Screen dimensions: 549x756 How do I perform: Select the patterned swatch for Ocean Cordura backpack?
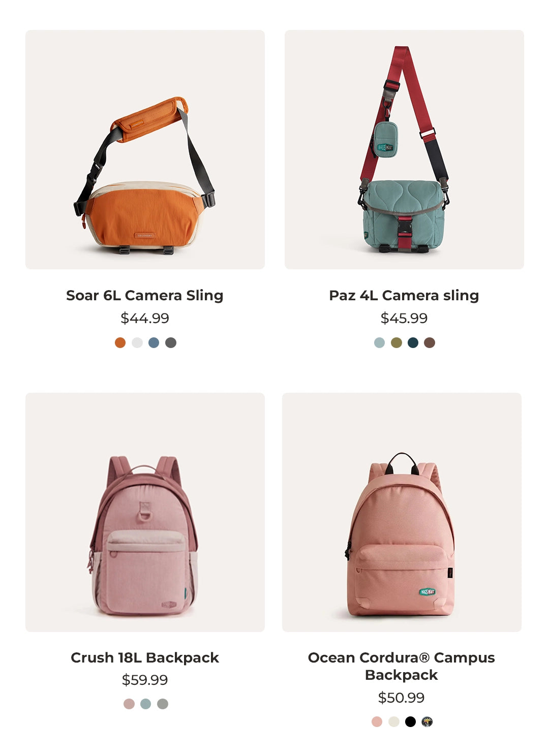[x=427, y=721]
